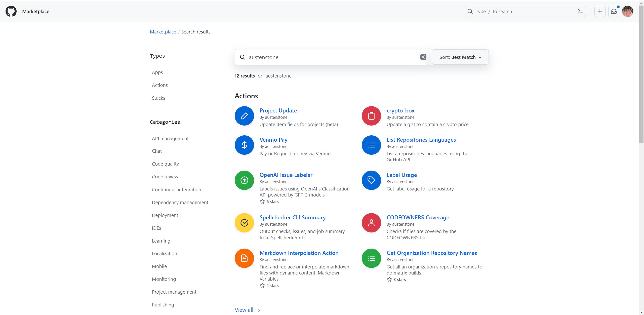Open the user profile avatar menu

point(628,11)
